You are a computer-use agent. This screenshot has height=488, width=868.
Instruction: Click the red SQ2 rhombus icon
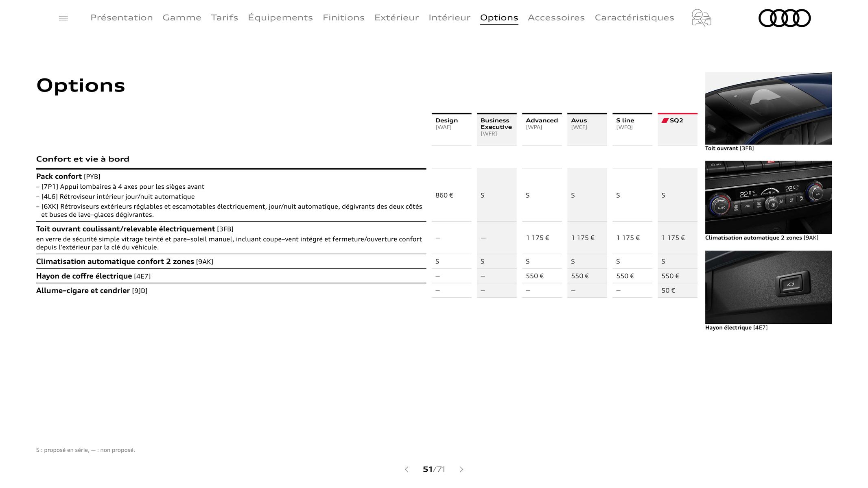665,120
